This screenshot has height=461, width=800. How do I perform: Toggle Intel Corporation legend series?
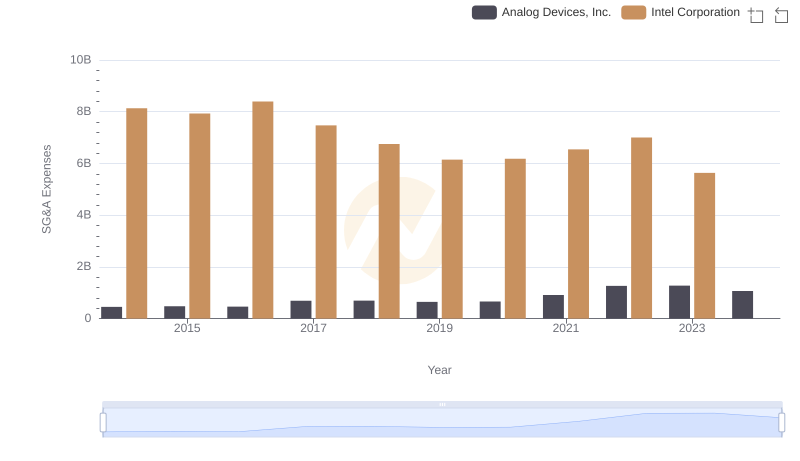point(680,12)
